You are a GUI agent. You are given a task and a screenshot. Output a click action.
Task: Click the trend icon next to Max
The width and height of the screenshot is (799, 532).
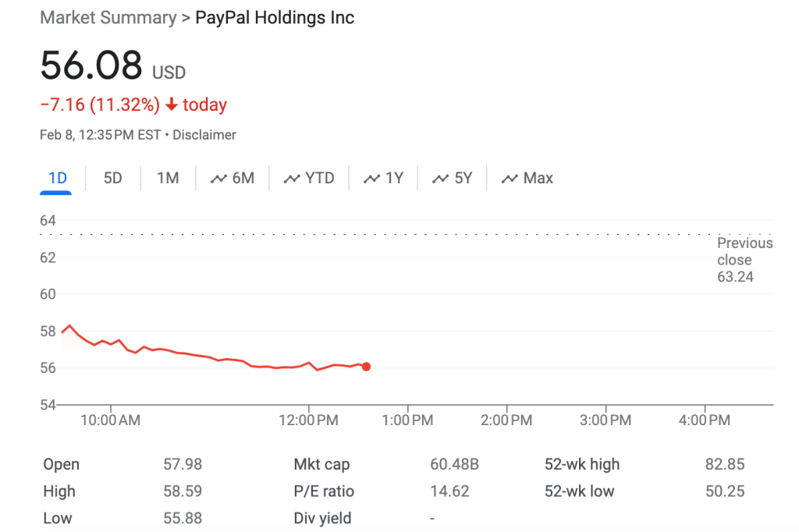[510, 179]
